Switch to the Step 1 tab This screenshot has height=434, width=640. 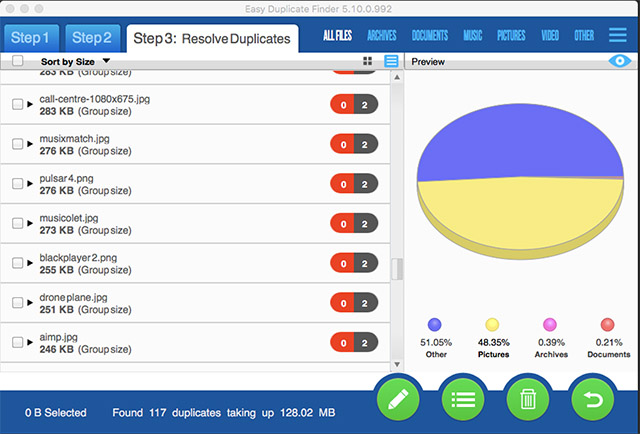coord(32,39)
